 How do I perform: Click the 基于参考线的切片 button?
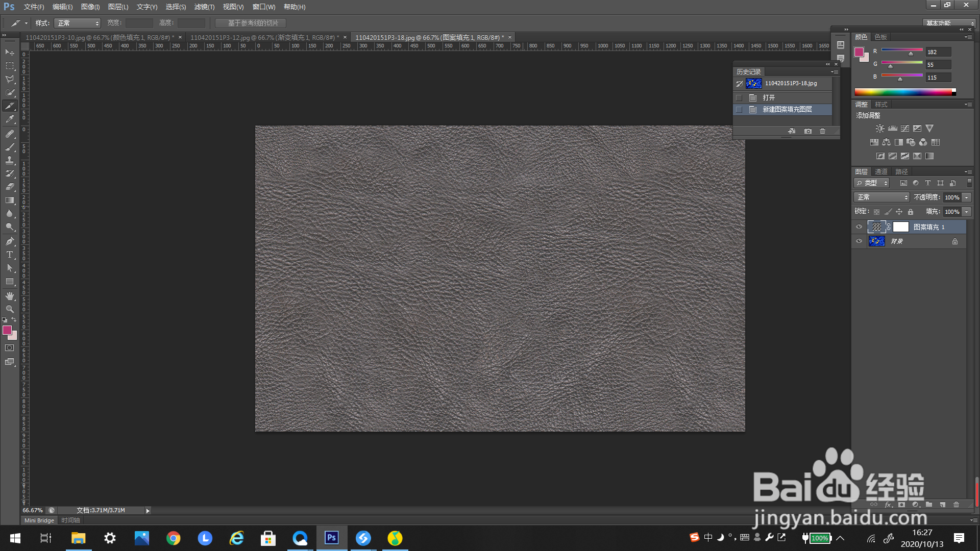(251, 23)
